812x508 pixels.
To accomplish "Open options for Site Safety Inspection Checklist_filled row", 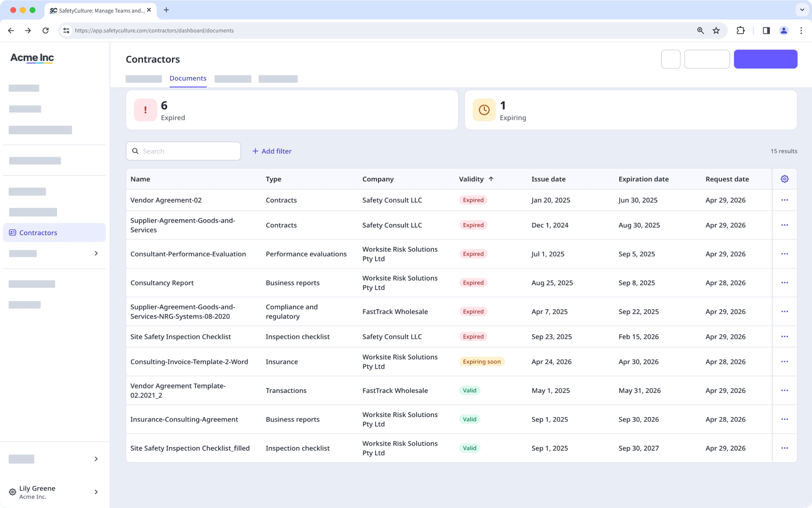I will 784,448.
